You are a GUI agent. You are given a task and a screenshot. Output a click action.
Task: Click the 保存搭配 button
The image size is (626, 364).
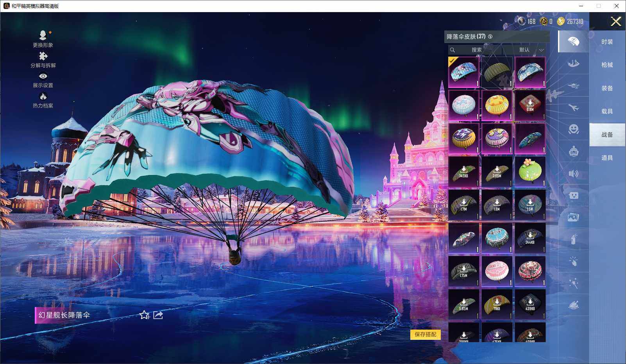(425, 334)
